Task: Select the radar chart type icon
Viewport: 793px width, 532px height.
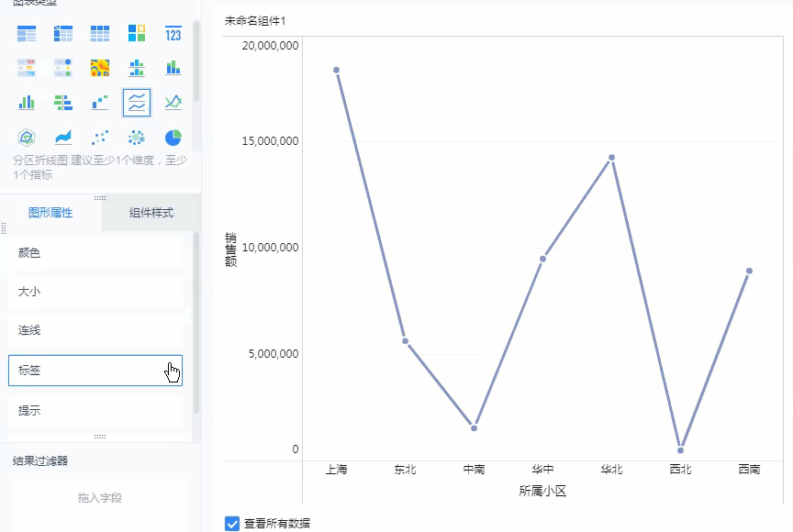Action: 27,138
